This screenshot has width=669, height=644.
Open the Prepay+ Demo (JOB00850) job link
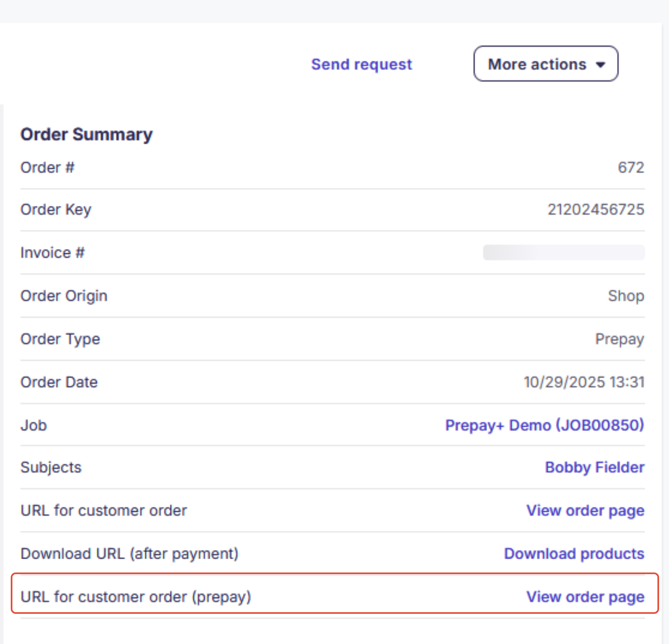(544, 425)
